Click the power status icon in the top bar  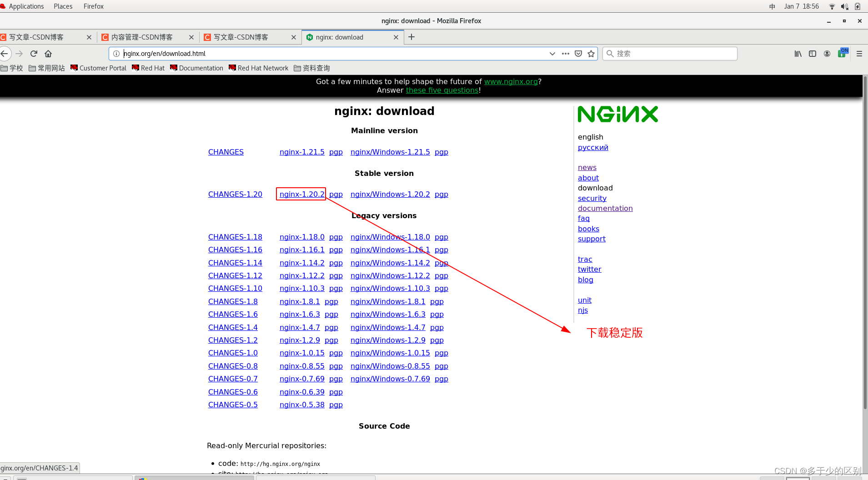(x=858, y=6)
